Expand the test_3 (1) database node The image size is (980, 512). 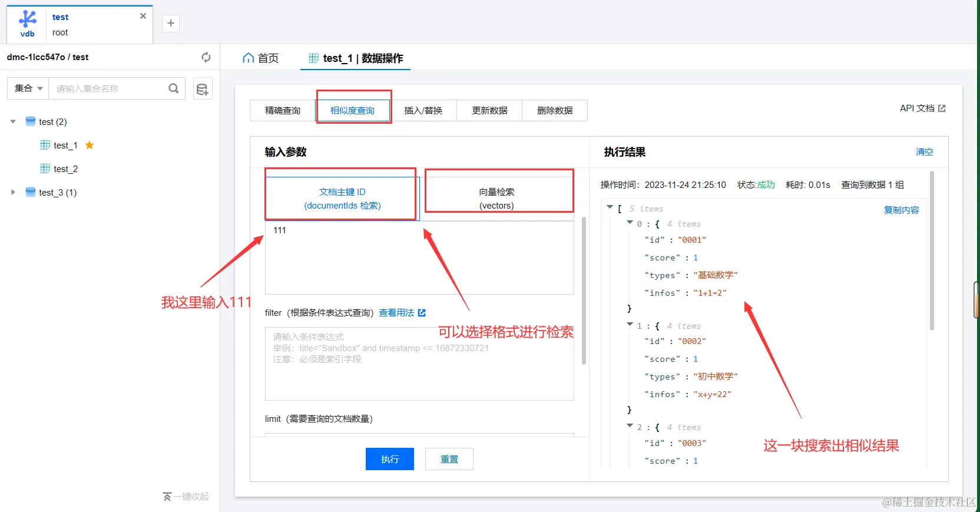pyautogui.click(x=13, y=192)
